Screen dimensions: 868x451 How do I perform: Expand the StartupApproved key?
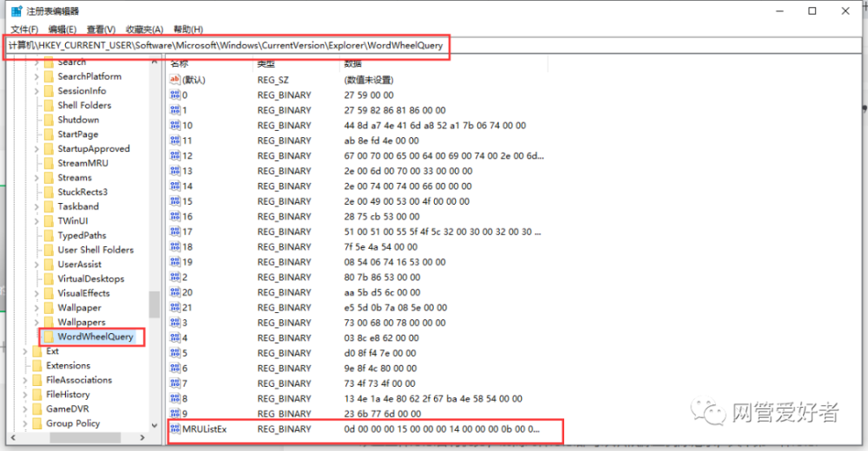pyautogui.click(x=36, y=148)
